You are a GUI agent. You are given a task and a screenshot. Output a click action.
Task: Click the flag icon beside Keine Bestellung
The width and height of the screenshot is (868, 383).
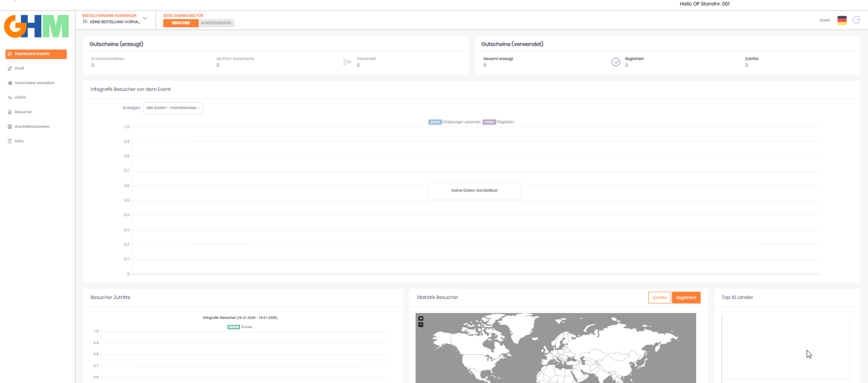[85, 22]
